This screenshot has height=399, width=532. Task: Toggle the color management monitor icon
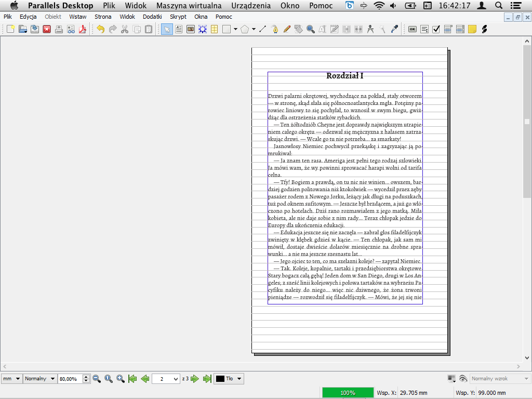pyautogui.click(x=451, y=379)
